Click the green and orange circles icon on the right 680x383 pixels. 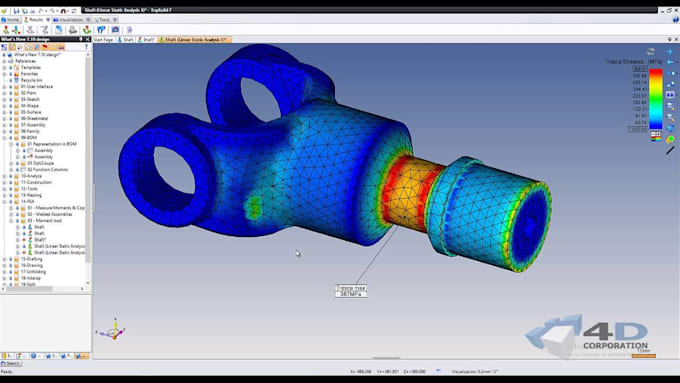(670, 139)
